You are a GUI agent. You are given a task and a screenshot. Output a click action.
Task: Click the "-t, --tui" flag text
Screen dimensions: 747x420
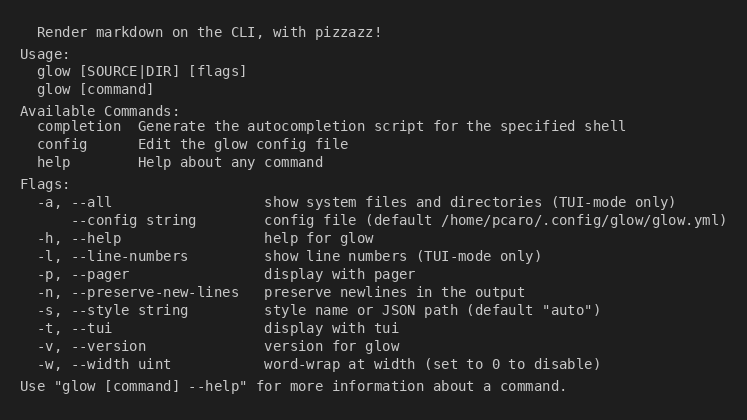pyautogui.click(x=74, y=328)
